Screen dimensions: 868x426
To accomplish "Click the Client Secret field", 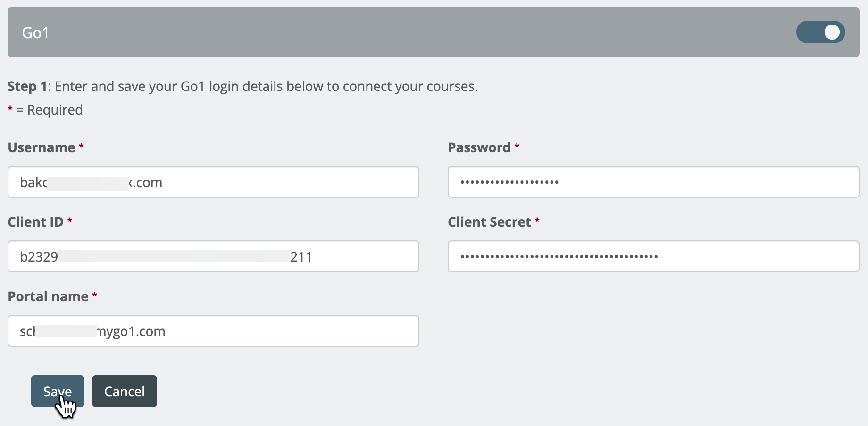I will point(653,256).
